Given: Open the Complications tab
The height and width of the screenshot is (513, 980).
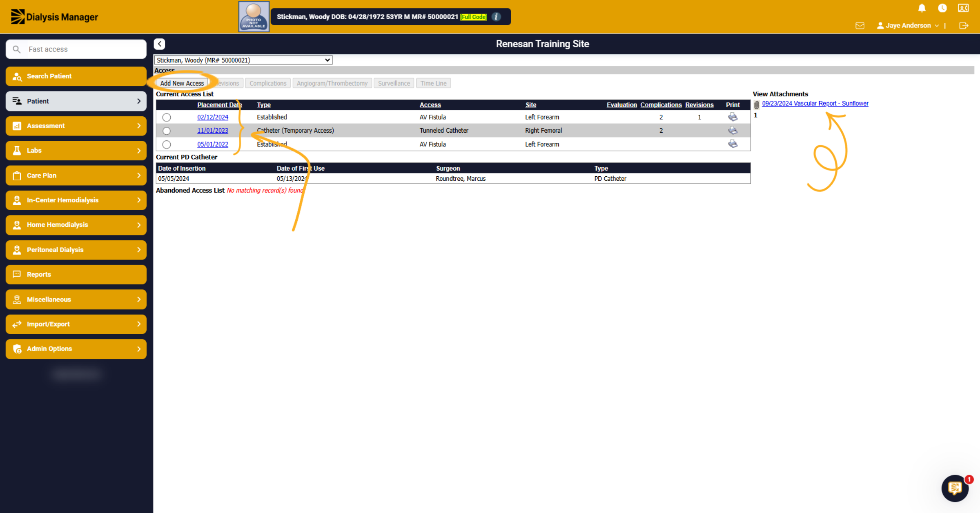Looking at the screenshot, I should click(x=268, y=83).
